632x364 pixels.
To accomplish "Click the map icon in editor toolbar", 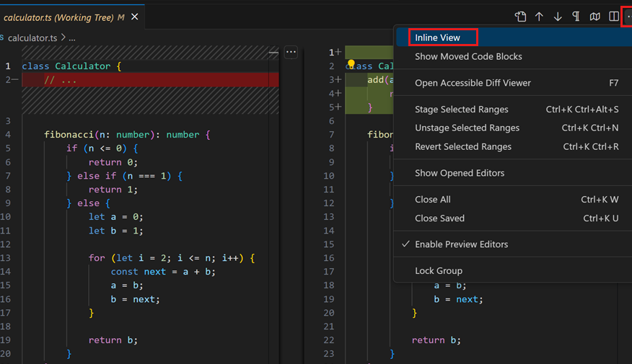I will 595,17.
